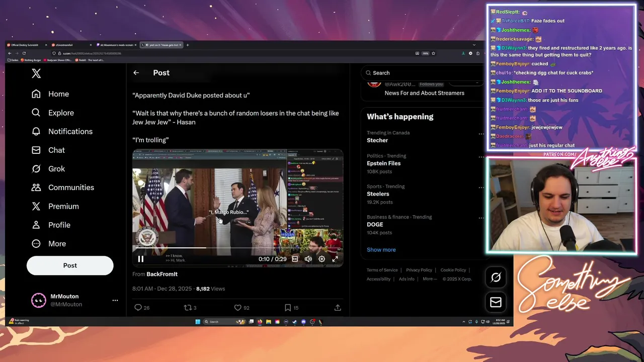This screenshot has width=644, height=362.
Task: Open the floating Grok button
Action: pyautogui.click(x=496, y=277)
